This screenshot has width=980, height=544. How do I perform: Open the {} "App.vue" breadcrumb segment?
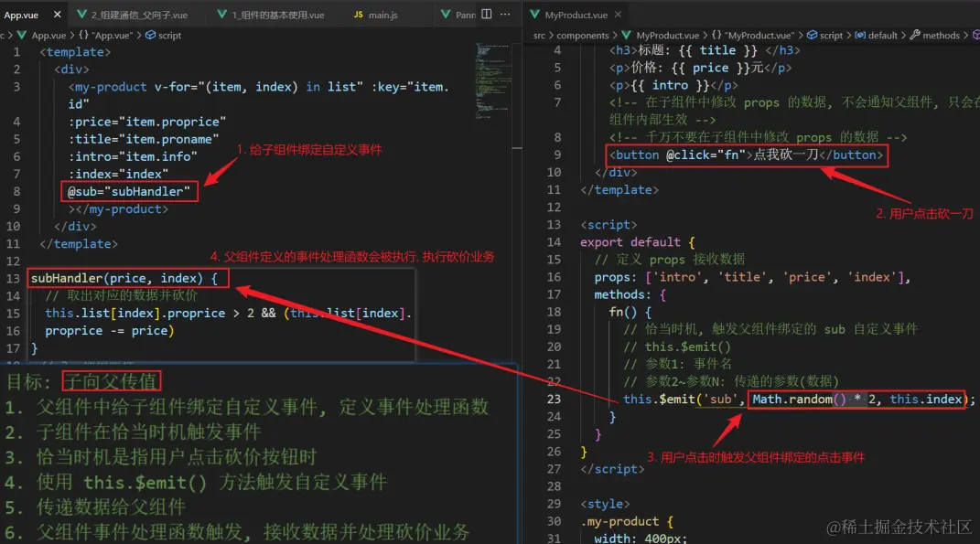(x=105, y=36)
